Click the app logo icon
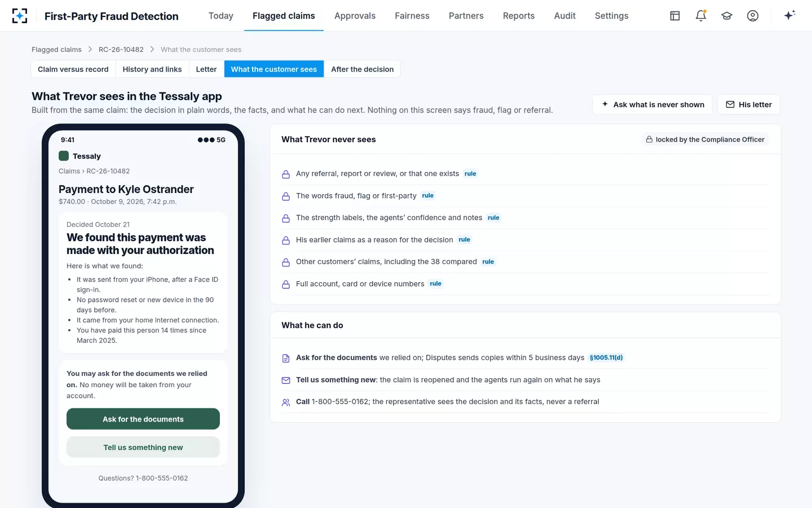 pos(20,16)
